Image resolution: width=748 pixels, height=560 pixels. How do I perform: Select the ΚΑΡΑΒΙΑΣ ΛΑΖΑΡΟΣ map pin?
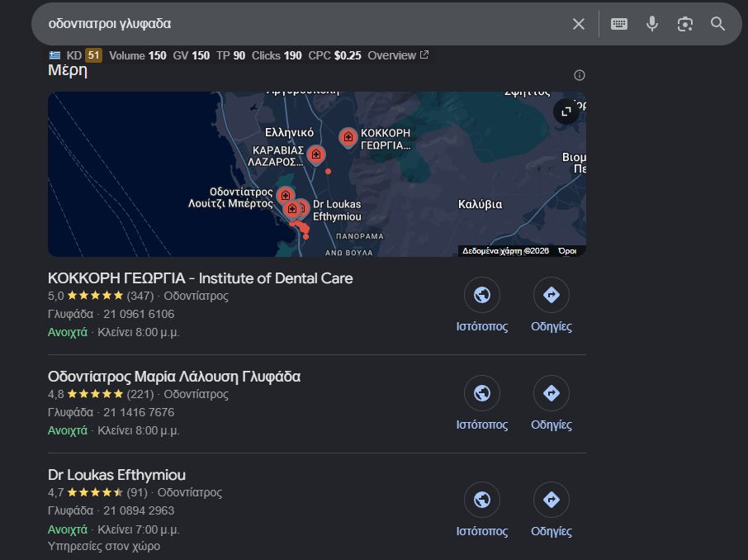316,155
